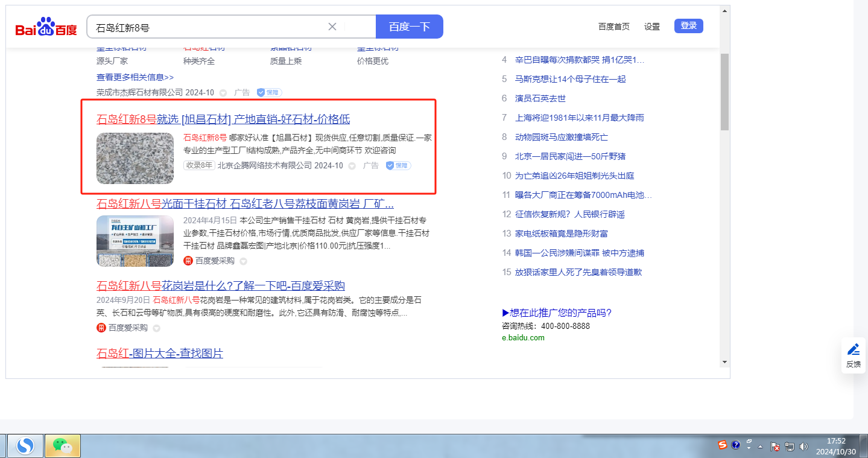Click the Baidu logo
868x458 pixels.
click(x=46, y=28)
